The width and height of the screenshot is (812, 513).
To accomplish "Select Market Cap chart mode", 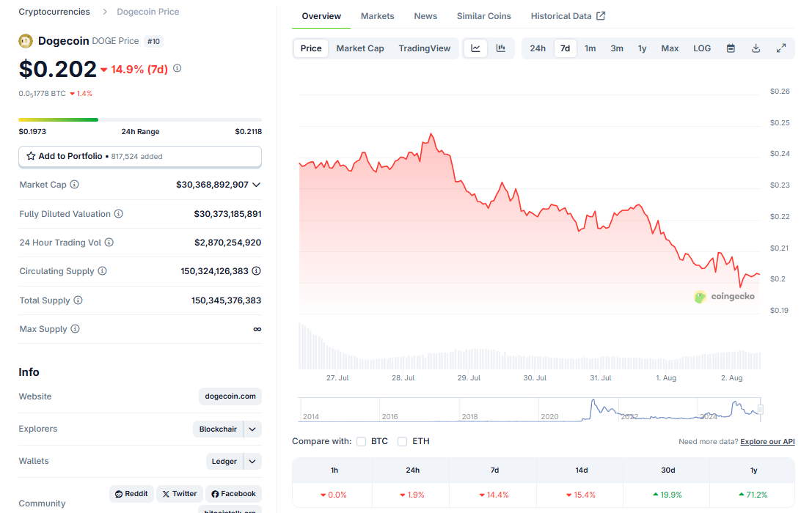I will tap(360, 48).
